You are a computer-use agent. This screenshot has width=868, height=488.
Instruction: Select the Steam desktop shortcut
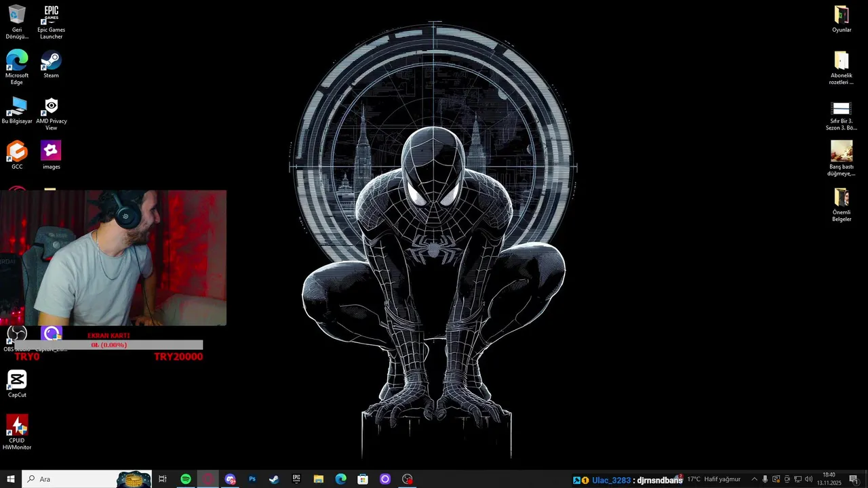coord(51,64)
